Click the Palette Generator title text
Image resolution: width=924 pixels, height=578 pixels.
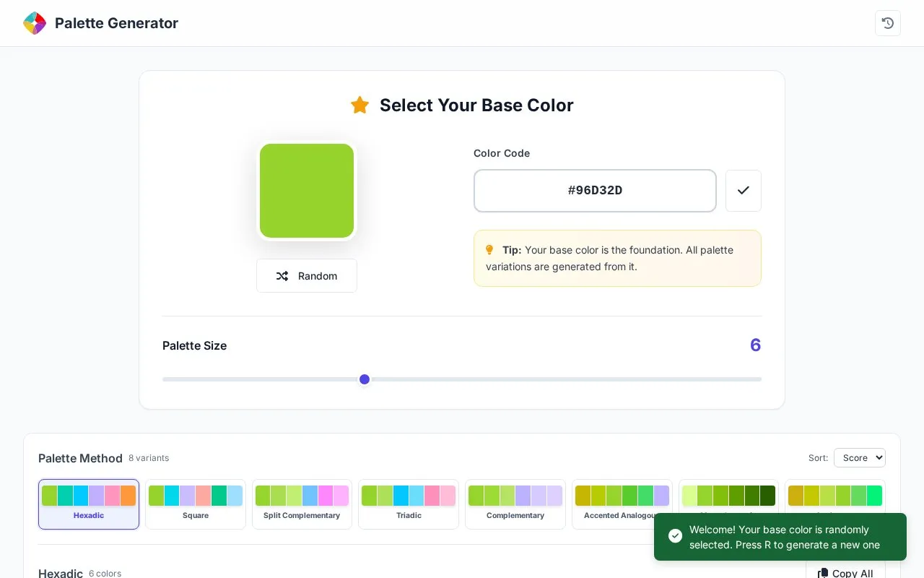point(116,23)
